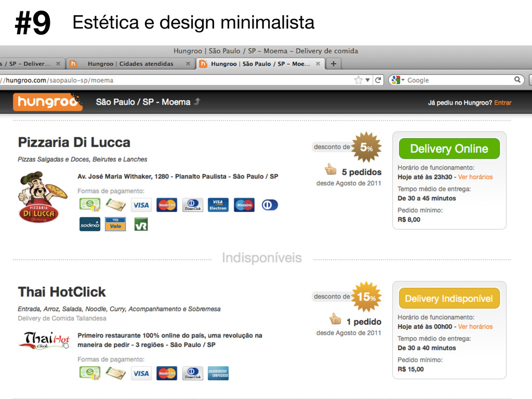Click the VR voucher icon
Viewport: 532px width, 399px height.
(141, 224)
